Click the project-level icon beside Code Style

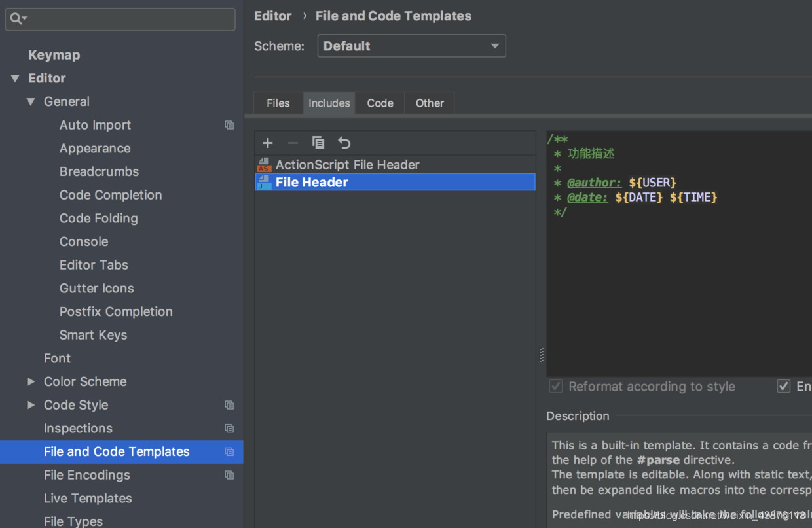(229, 405)
